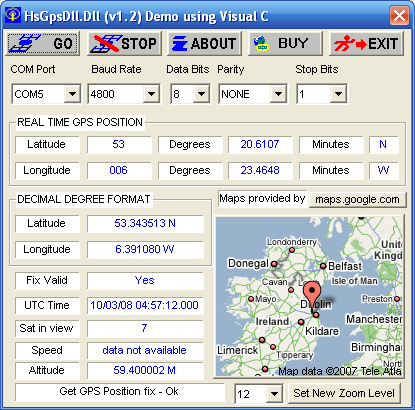The width and height of the screenshot is (415, 410).
Task: Click the GO button to start GPS
Action: pyautogui.click(x=42, y=43)
